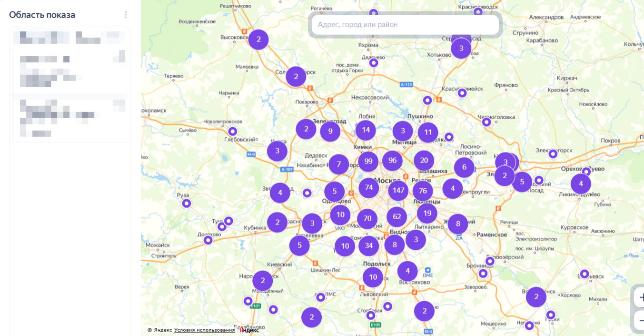Viewport: 644px width, 336px height.
Task: Click the address search field
Action: coord(405,25)
